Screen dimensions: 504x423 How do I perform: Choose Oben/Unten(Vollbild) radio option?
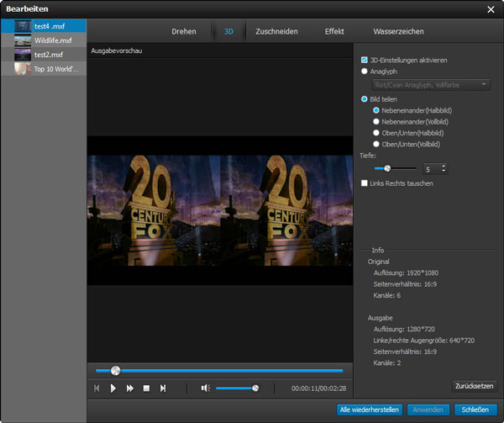[x=375, y=145]
